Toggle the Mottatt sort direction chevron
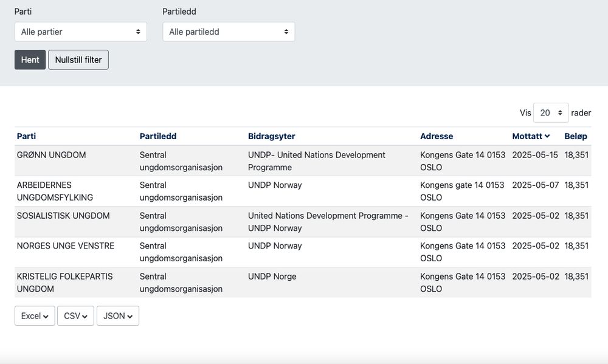The height and width of the screenshot is (364, 608). [x=547, y=136]
